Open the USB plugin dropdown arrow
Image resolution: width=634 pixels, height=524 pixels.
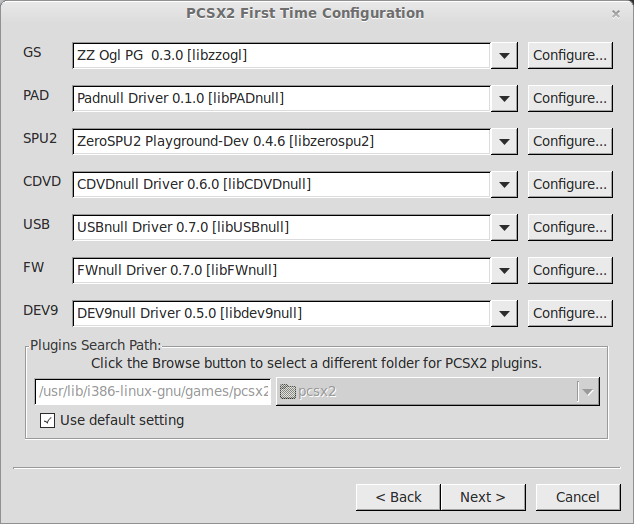[504, 228]
